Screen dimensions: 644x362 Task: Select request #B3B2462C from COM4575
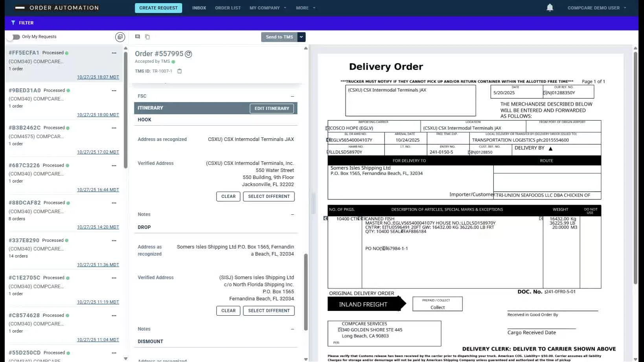click(64, 140)
